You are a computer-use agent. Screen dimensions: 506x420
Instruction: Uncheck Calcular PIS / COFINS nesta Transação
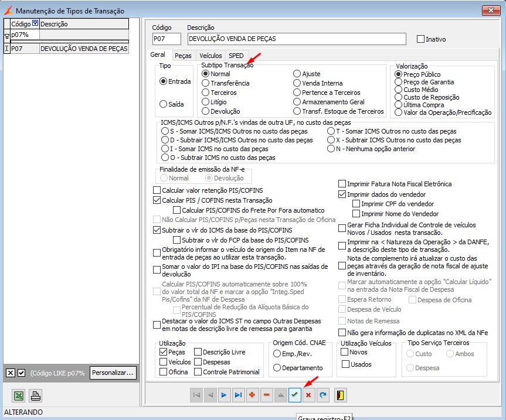(x=157, y=200)
